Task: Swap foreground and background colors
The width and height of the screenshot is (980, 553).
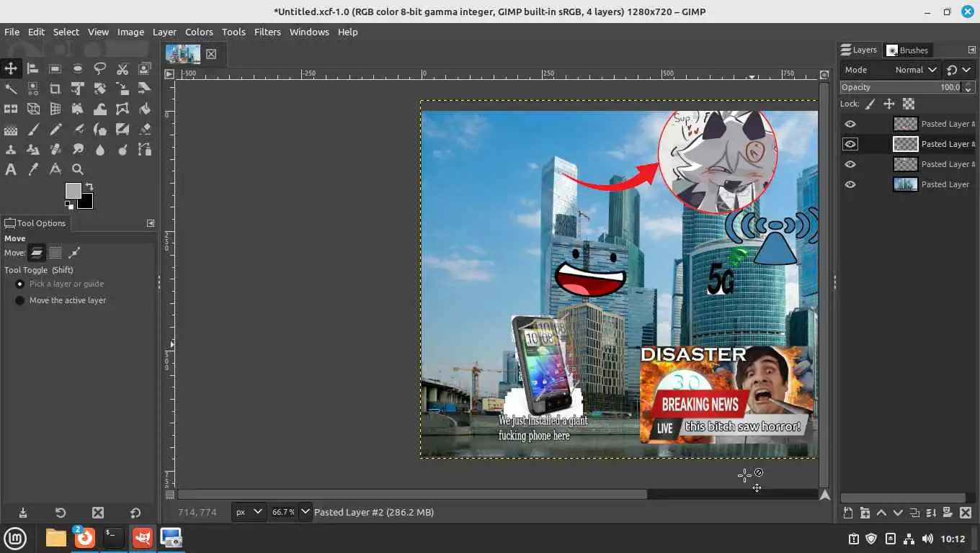Action: click(x=89, y=186)
